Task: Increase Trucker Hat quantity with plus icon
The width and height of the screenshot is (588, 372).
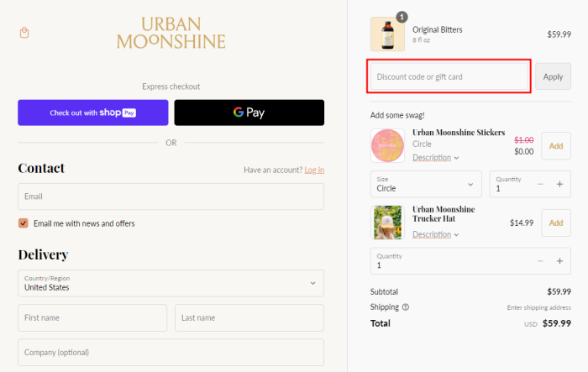Action: coord(559,261)
